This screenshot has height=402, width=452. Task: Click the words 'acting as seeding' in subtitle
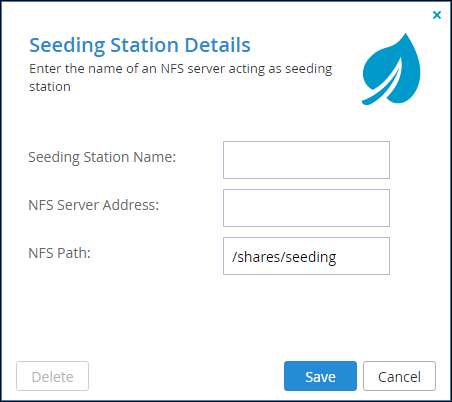[x=280, y=69]
